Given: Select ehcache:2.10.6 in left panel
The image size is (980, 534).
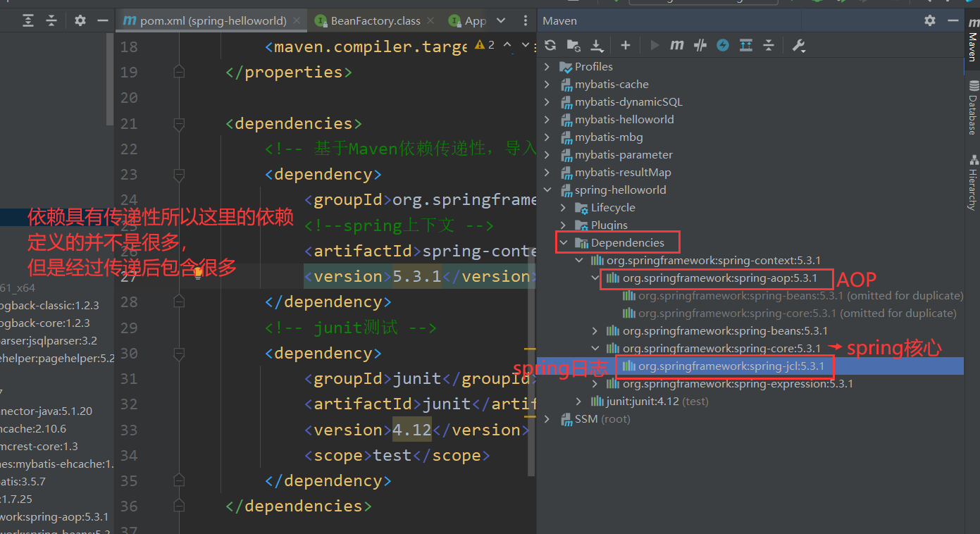Looking at the screenshot, I should [33, 429].
